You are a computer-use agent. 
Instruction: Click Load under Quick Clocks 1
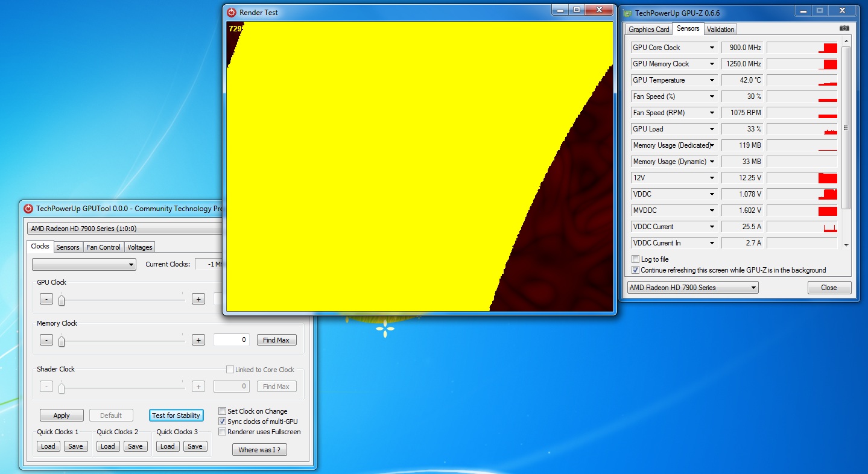[48, 446]
